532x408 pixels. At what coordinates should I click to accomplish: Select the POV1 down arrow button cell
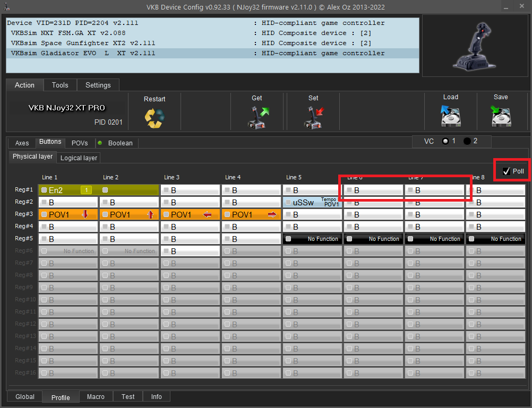(68, 214)
